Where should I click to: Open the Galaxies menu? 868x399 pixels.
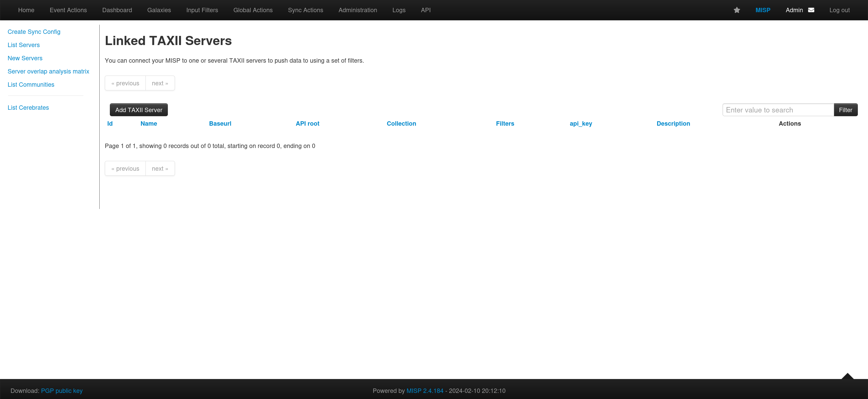(159, 10)
